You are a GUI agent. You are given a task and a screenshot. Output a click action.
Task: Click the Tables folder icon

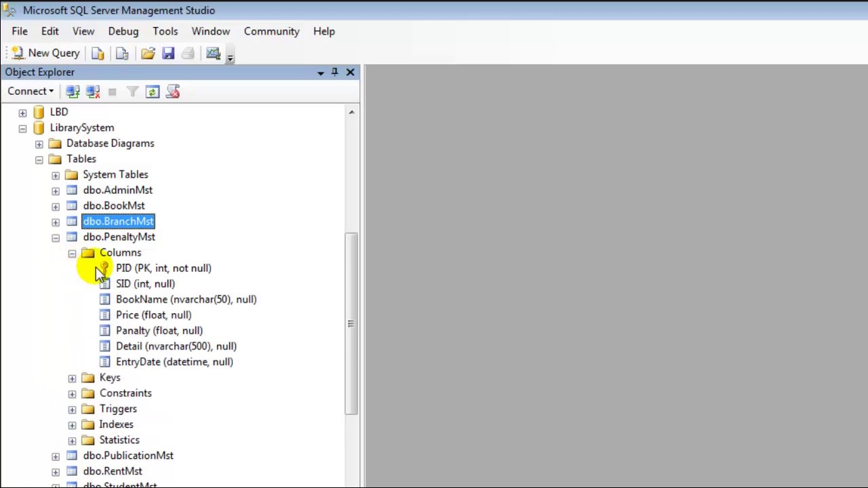click(x=55, y=159)
